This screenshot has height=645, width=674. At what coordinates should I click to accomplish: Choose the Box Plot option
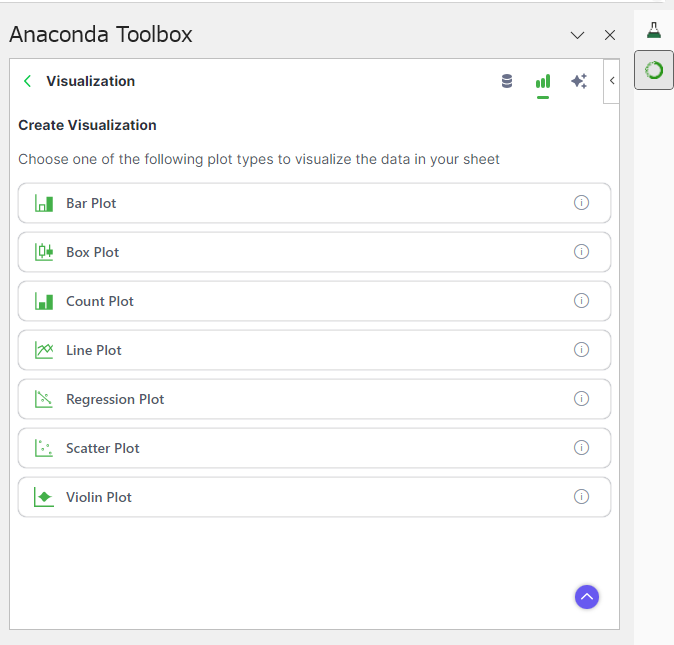pos(314,252)
